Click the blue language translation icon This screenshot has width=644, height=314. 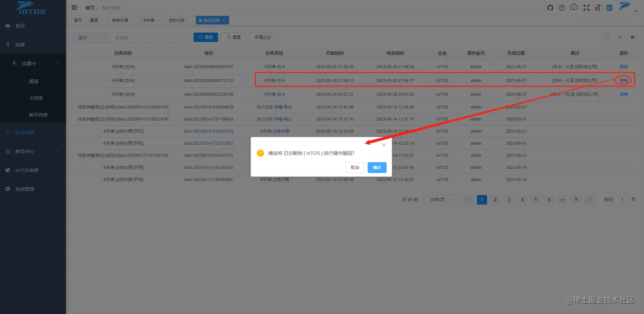[609, 7]
